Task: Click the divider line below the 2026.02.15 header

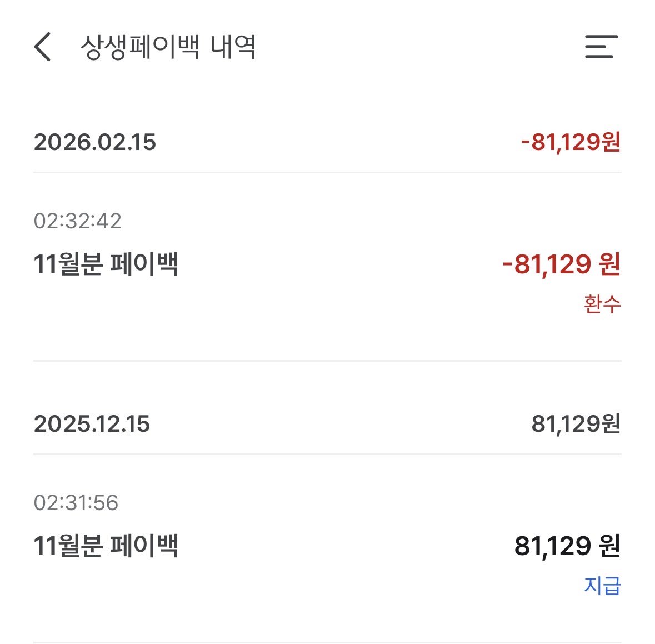Action: pos(327,173)
